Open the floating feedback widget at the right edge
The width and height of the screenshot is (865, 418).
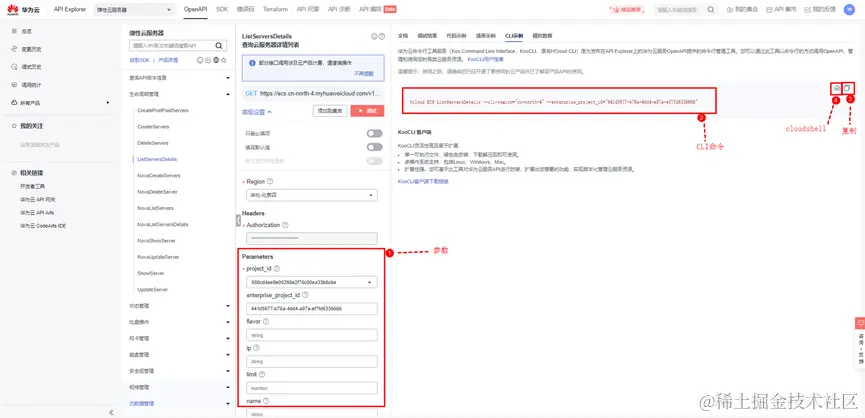(x=859, y=341)
